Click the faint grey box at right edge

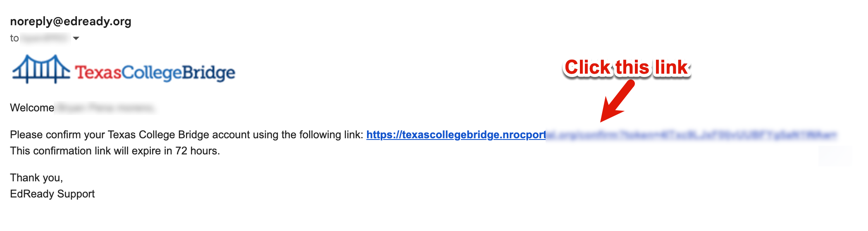835,156
